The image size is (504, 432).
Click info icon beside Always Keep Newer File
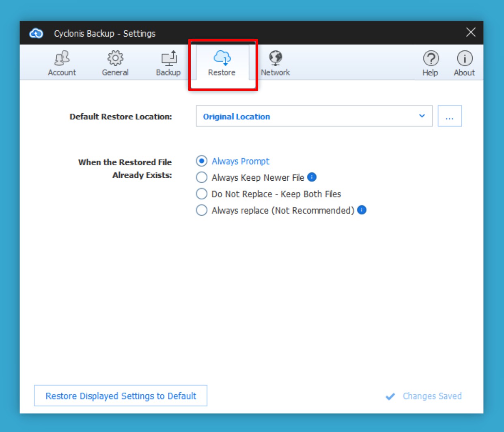click(312, 177)
